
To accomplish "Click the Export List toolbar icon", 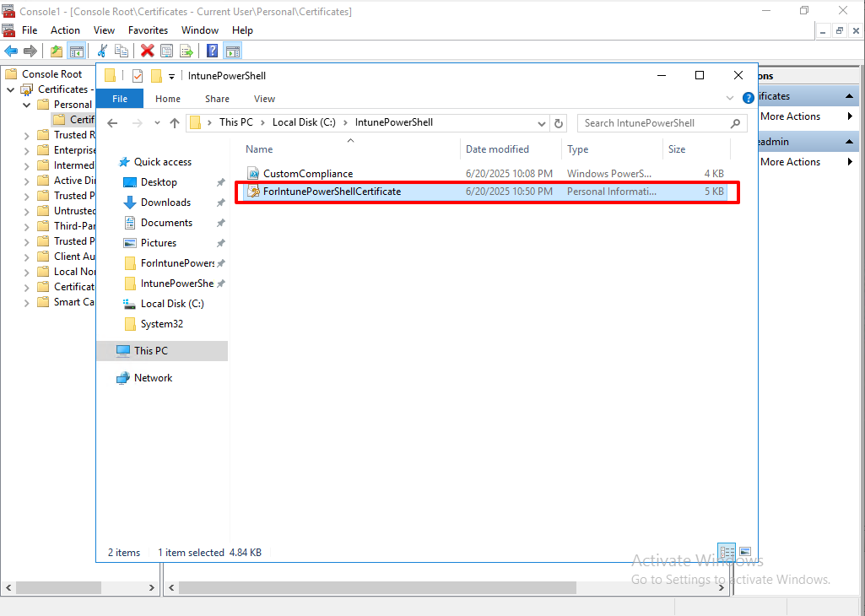I will coord(187,51).
